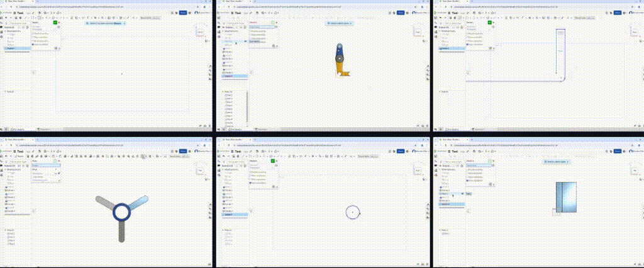This screenshot has height=268, width=644.
Task: Click view cube in the propeller window
Action: (200, 170)
